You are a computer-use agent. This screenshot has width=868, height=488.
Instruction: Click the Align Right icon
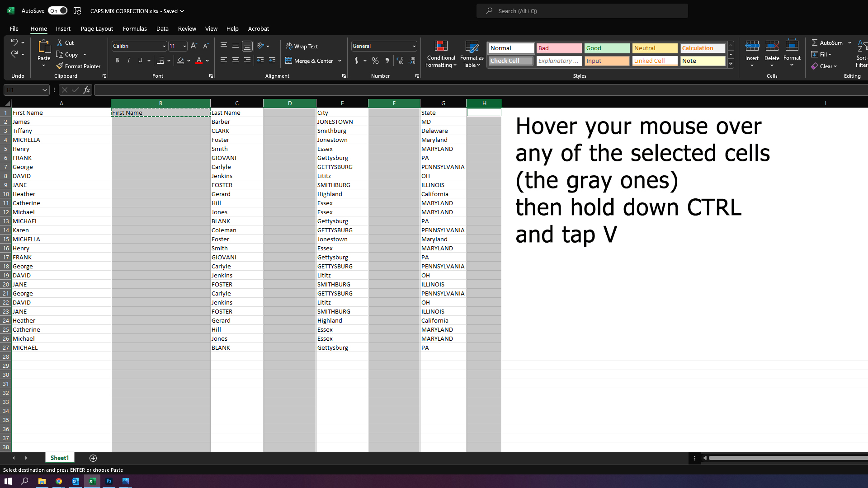tap(247, 61)
